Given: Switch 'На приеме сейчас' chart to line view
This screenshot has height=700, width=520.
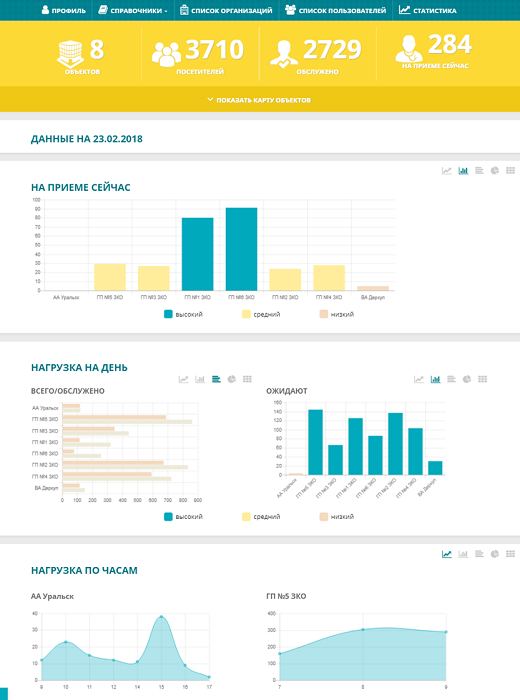Looking at the screenshot, I should (x=446, y=171).
